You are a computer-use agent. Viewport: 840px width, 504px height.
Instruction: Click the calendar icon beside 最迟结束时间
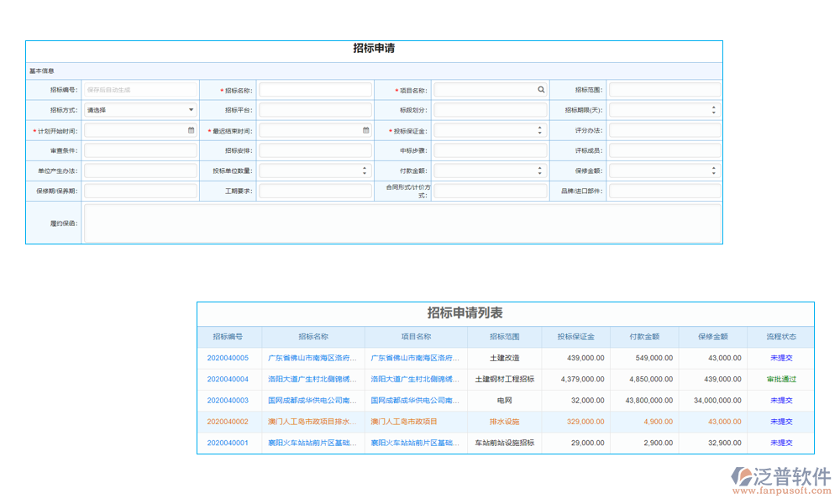click(x=365, y=130)
